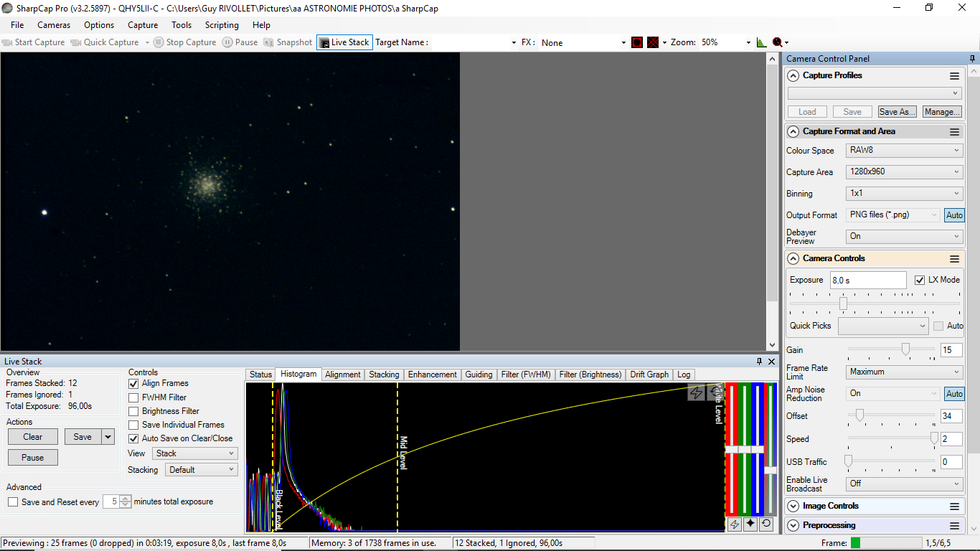Open the Capture Format and Area hamburger menu
The height and width of the screenshot is (551, 980).
(954, 132)
